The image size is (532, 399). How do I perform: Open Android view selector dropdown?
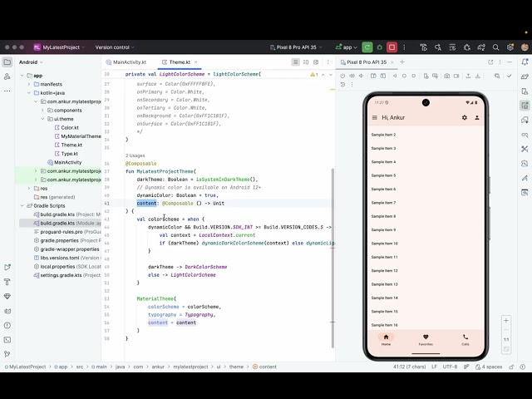pyautogui.click(x=31, y=62)
